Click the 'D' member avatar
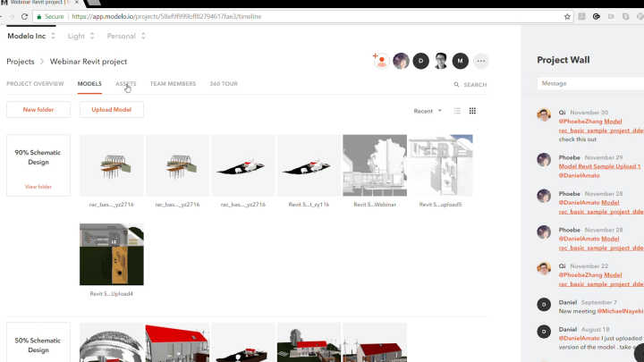Viewport: 644px width, 362px height. click(420, 61)
